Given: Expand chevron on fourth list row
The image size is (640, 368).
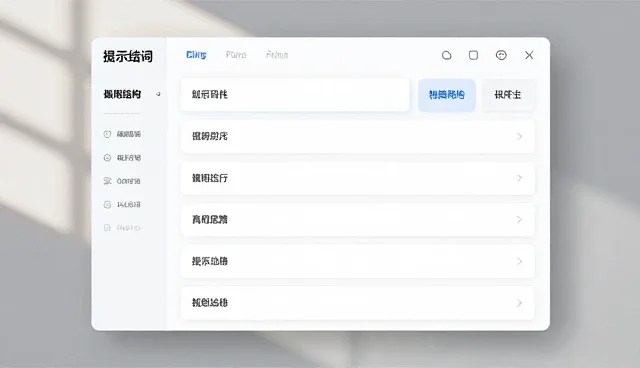Looking at the screenshot, I should click(x=519, y=261).
